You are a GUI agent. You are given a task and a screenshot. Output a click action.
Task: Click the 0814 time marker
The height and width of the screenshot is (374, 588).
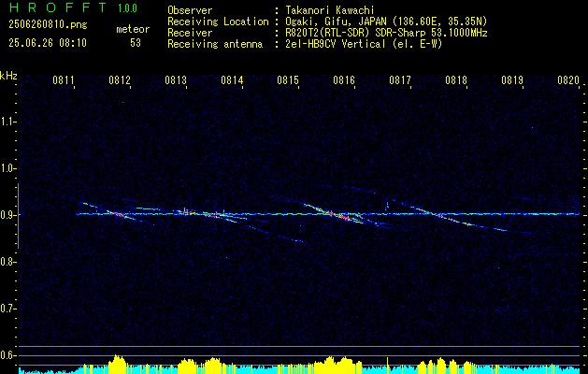tap(232, 80)
